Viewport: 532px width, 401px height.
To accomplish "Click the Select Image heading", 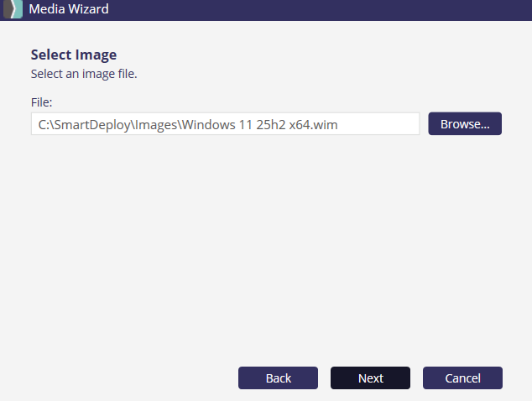I will [74, 55].
